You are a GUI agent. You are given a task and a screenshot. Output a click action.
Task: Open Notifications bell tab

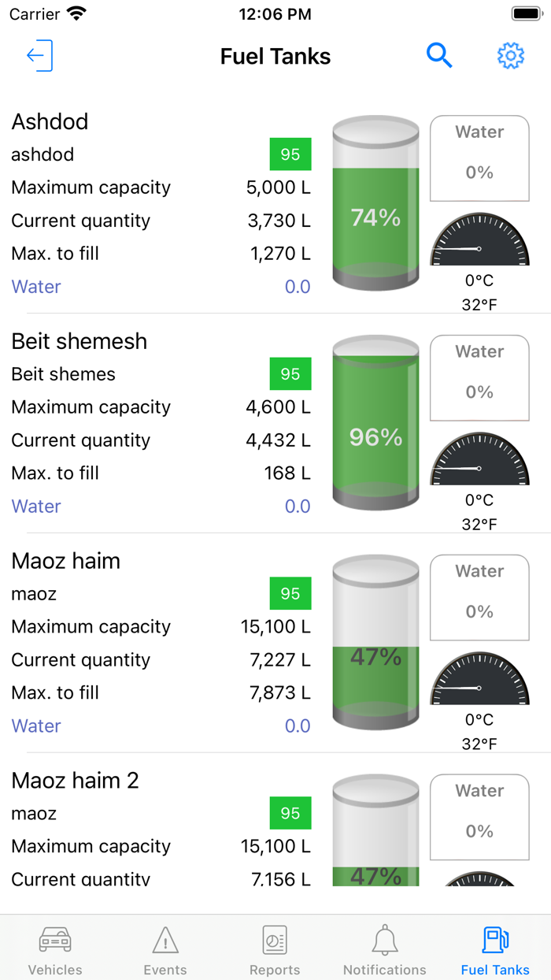click(x=385, y=950)
